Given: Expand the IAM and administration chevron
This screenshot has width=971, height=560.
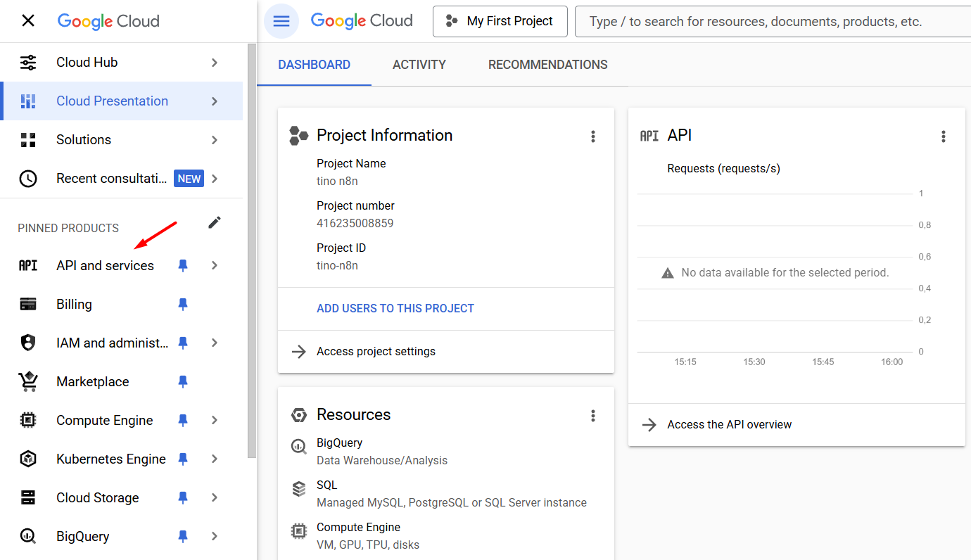Looking at the screenshot, I should (x=215, y=343).
